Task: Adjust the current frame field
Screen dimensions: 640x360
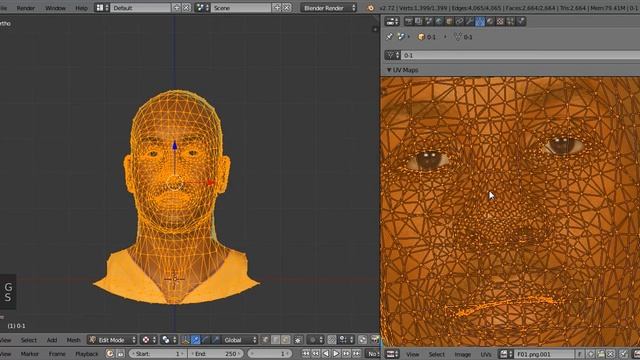Action: 270,354
